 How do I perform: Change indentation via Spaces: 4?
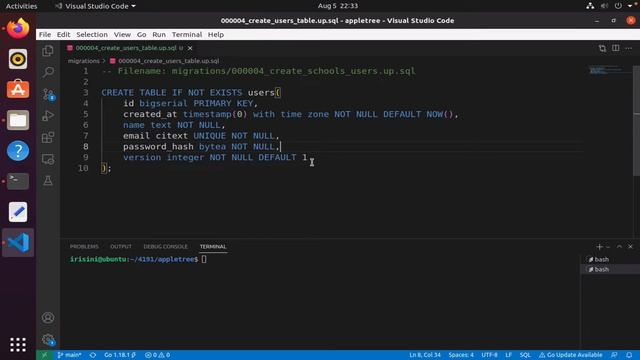pos(461,355)
